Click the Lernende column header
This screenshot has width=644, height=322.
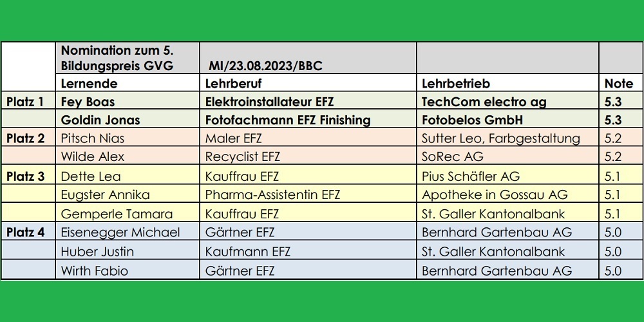[x=89, y=84]
